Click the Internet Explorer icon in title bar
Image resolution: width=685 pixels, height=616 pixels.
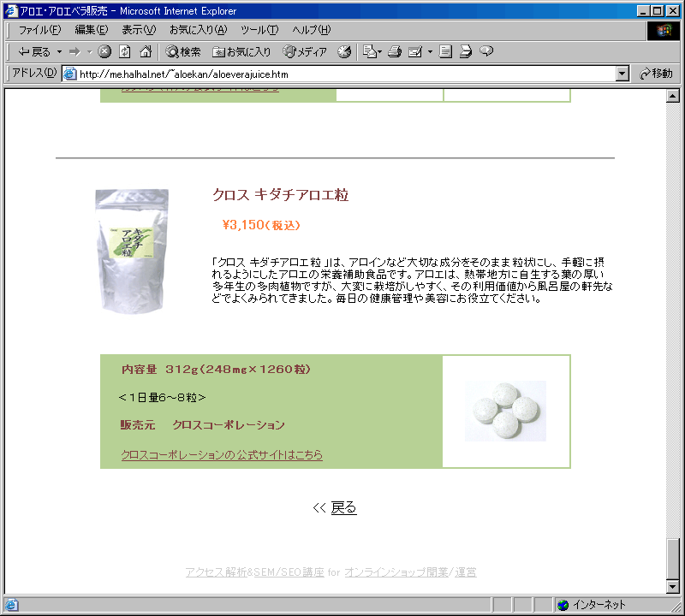(x=11, y=10)
